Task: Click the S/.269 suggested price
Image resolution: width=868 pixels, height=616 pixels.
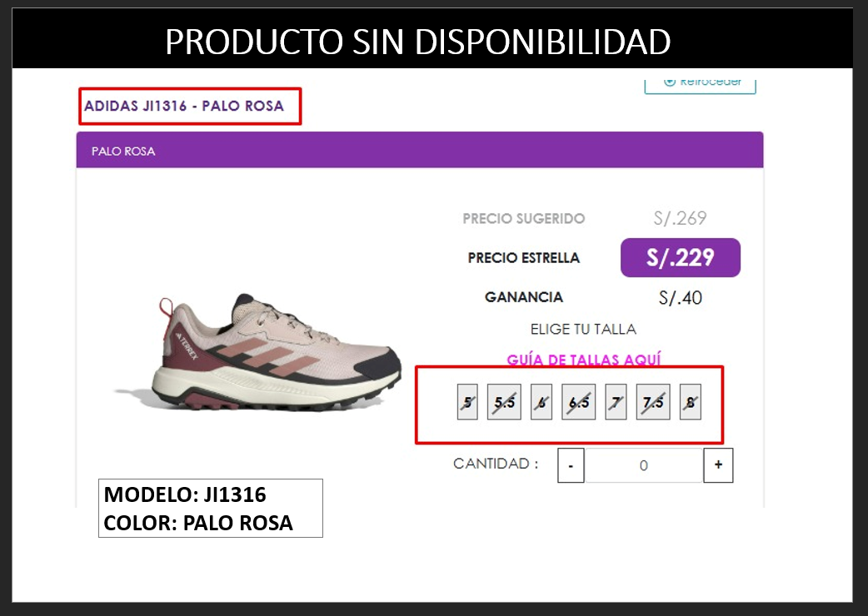Action: (680, 218)
